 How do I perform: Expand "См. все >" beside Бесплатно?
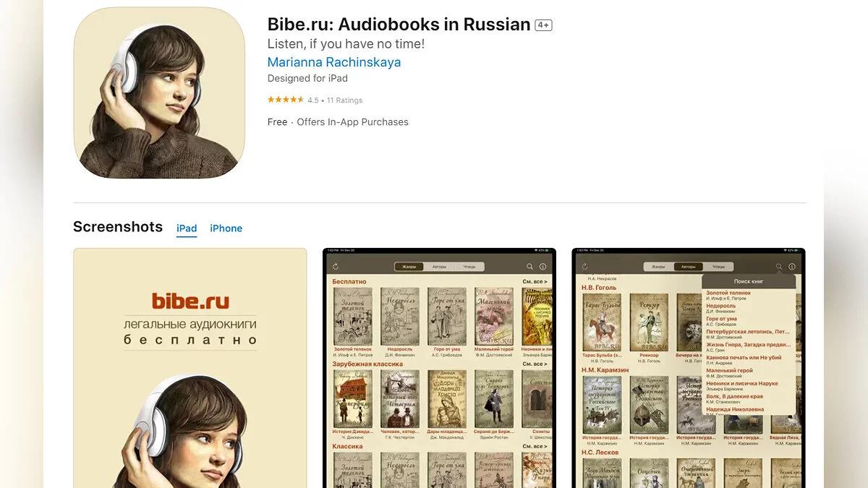point(535,281)
